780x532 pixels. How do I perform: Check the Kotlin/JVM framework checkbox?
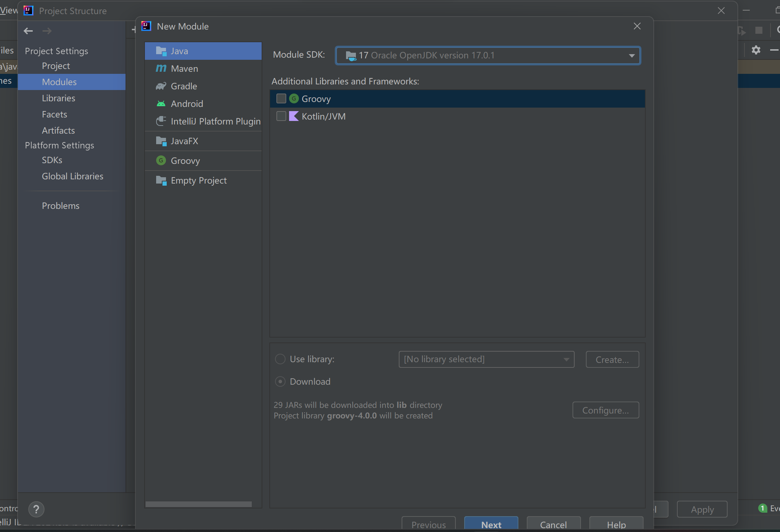(281, 116)
